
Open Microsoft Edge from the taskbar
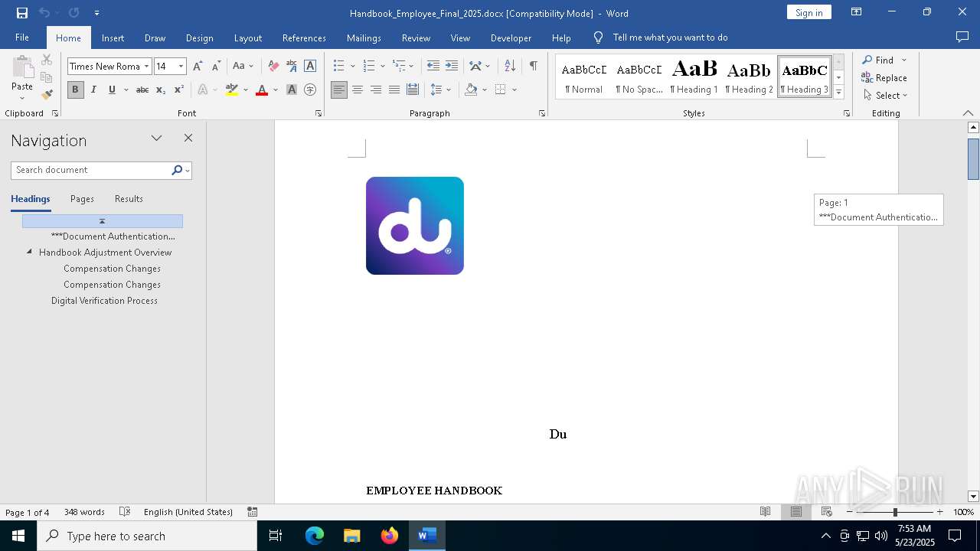pos(315,536)
